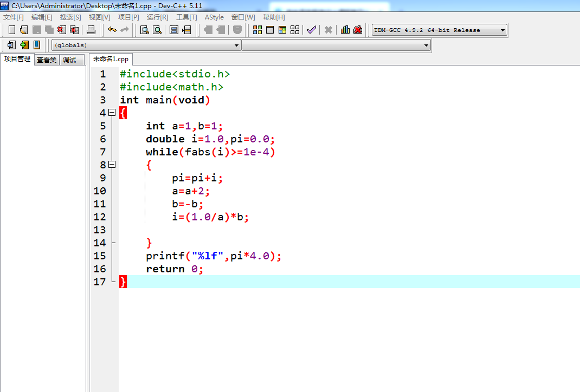Open the 搜索[S] menu
The width and height of the screenshot is (580, 392).
[x=70, y=17]
